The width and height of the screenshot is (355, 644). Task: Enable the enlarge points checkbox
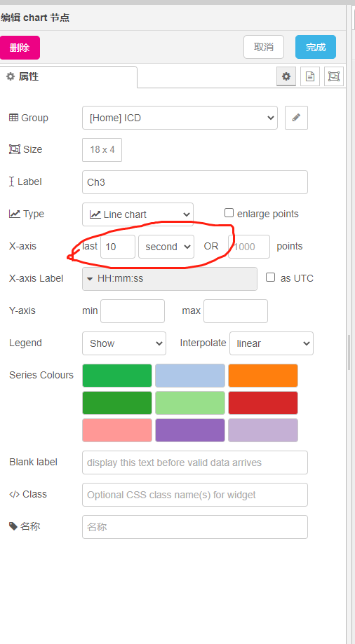[x=229, y=213]
